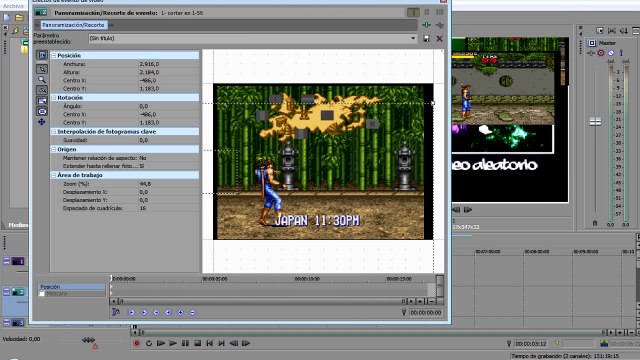Open the Archivo menu
The width and height of the screenshot is (640, 360).
click(x=13, y=6)
